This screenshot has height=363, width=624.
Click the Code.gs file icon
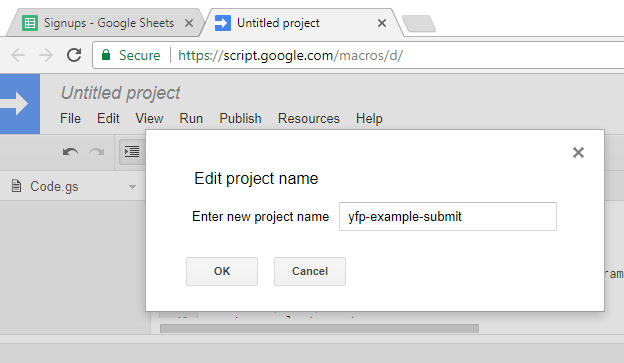(16, 186)
